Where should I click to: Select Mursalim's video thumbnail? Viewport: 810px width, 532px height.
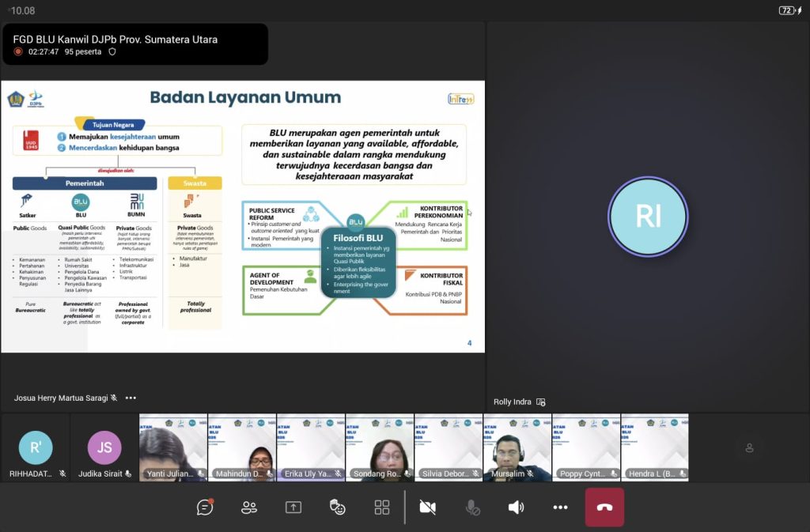coord(517,447)
